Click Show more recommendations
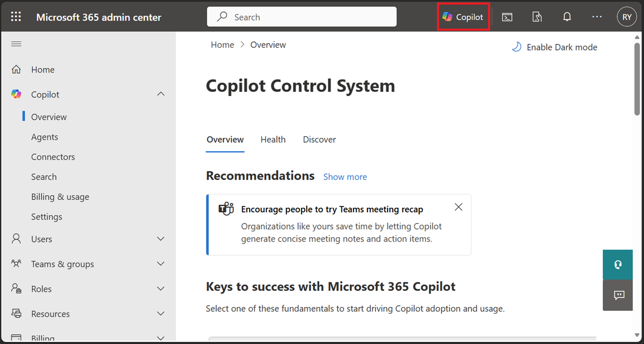644x344 pixels. coord(345,177)
